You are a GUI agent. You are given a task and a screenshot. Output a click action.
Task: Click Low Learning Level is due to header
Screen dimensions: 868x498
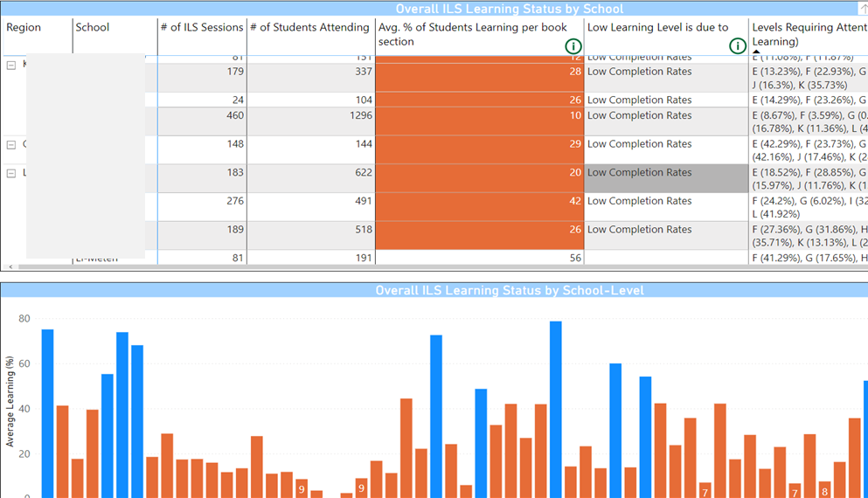pyautogui.click(x=657, y=27)
